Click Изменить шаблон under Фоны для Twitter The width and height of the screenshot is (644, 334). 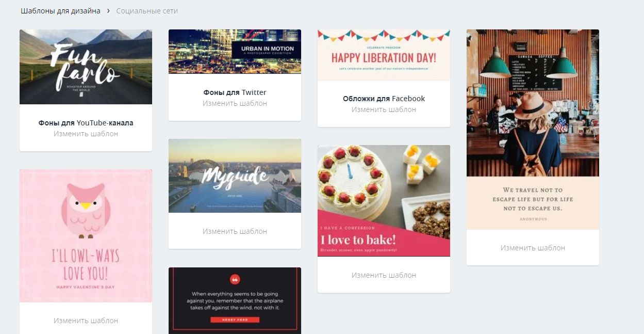coord(235,103)
